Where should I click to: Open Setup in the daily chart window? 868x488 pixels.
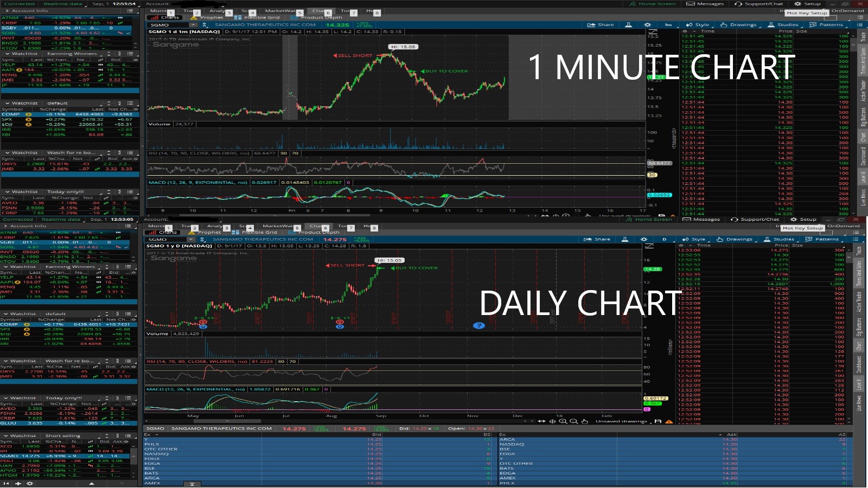[803, 219]
